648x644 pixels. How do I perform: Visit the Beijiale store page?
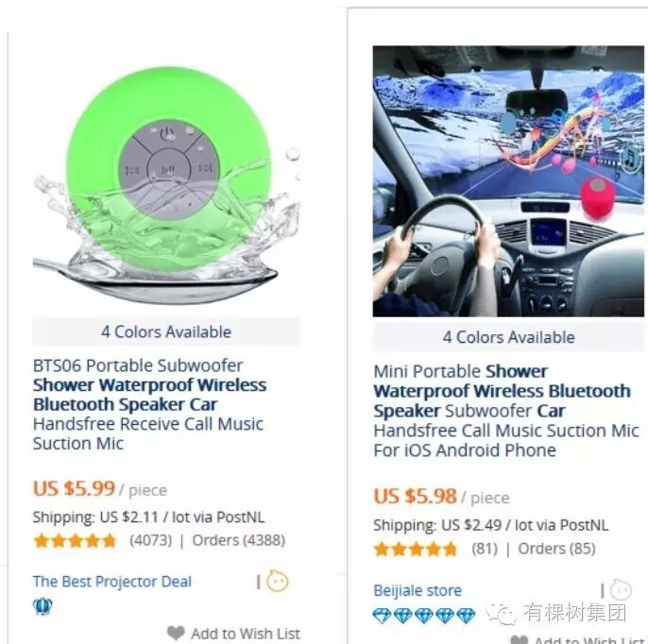tap(418, 590)
